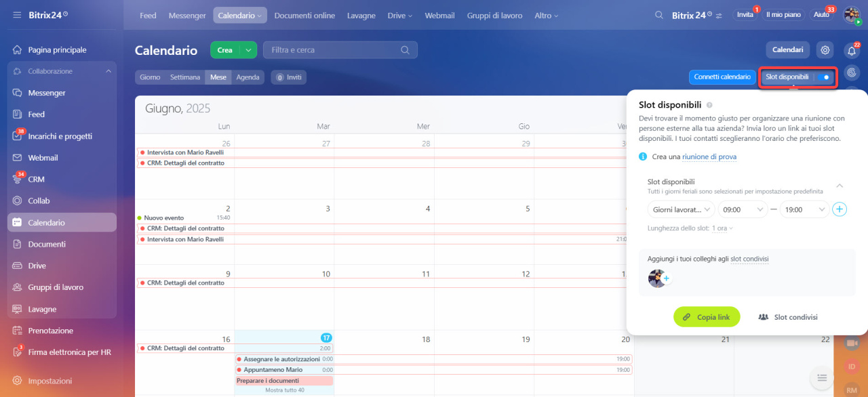Open Gruppi di lavoro in top navigation

click(x=494, y=15)
